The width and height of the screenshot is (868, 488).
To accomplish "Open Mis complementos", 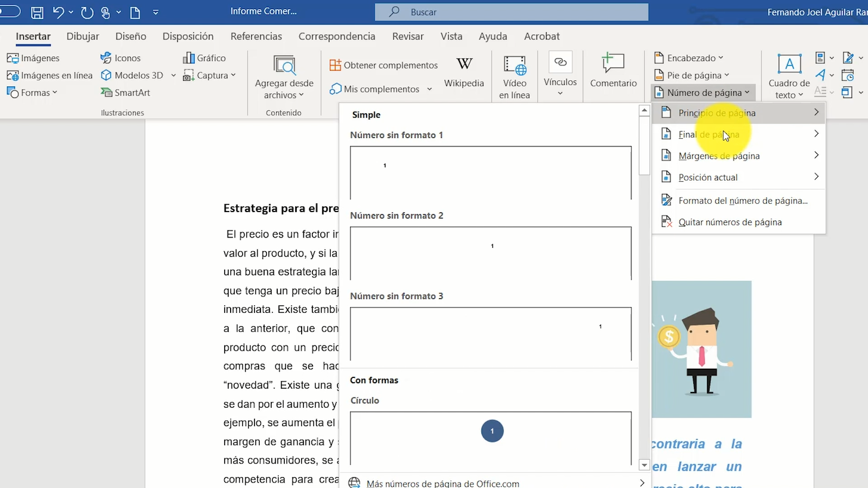I will tap(374, 89).
